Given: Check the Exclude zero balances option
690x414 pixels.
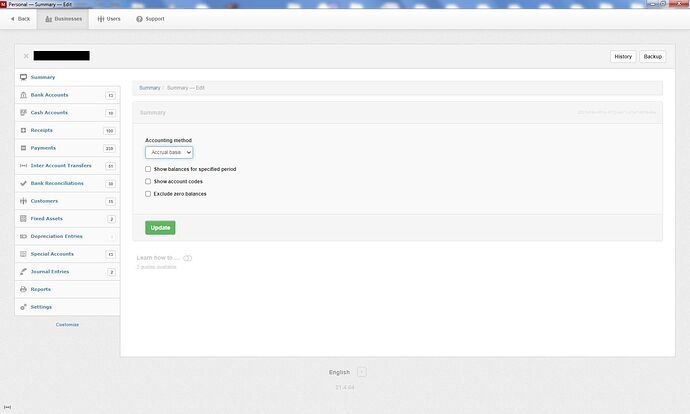Looking at the screenshot, I should click(148, 194).
